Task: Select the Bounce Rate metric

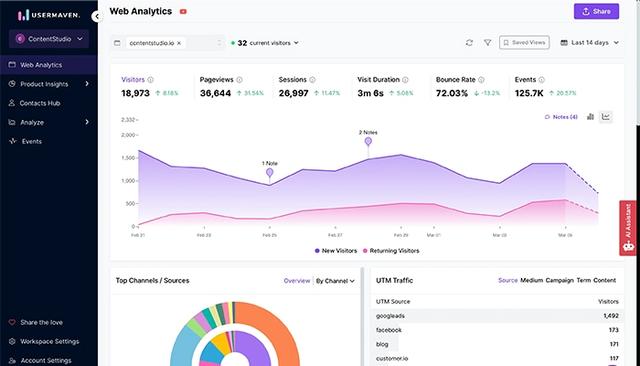Action: click(468, 87)
